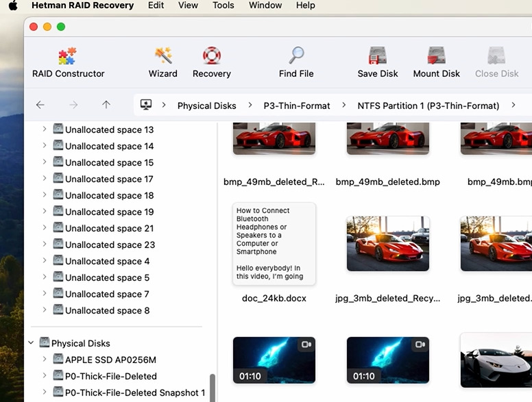This screenshot has height=402, width=532.
Task: Select Unallocated space 18 label
Action: [x=109, y=196]
